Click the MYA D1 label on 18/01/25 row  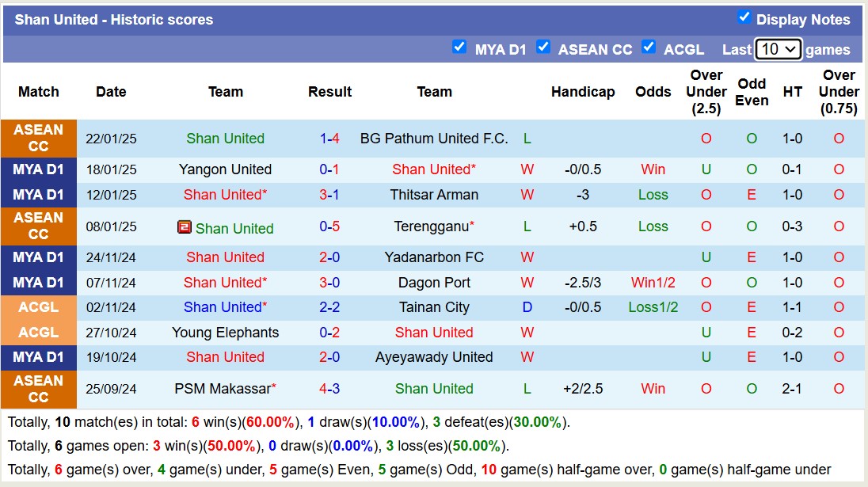coord(39,169)
